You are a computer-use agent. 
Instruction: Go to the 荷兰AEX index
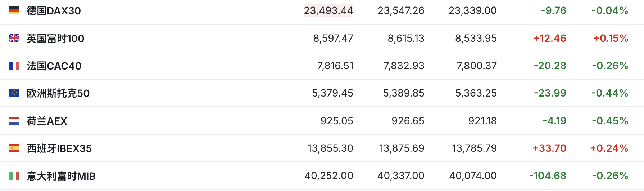tap(47, 121)
